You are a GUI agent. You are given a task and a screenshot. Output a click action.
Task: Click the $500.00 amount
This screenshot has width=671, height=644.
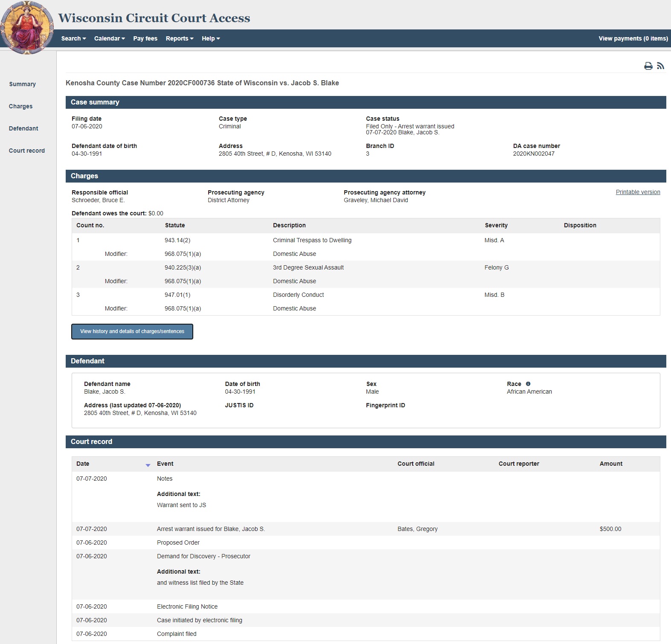(x=610, y=529)
